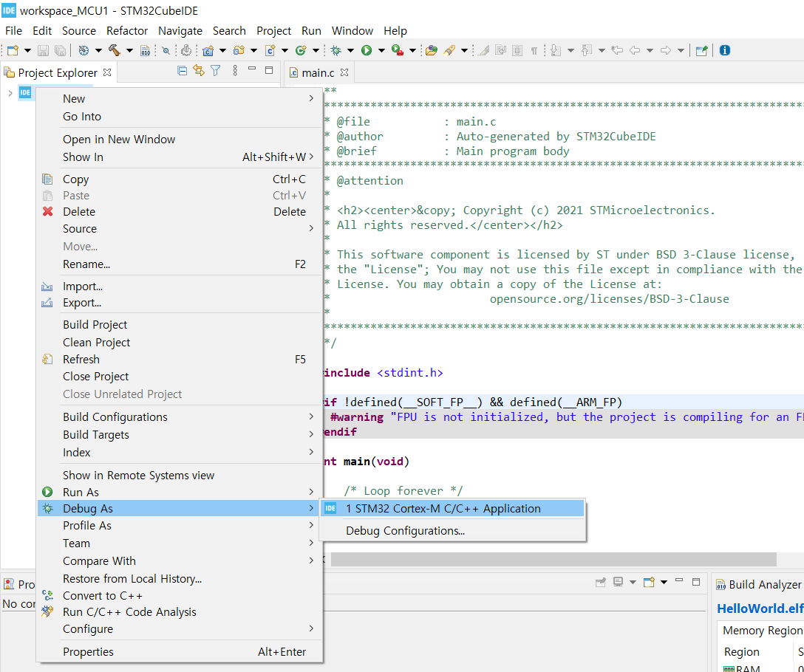
Task: Click the Open Perspective toolbar icon
Action: [x=701, y=50]
